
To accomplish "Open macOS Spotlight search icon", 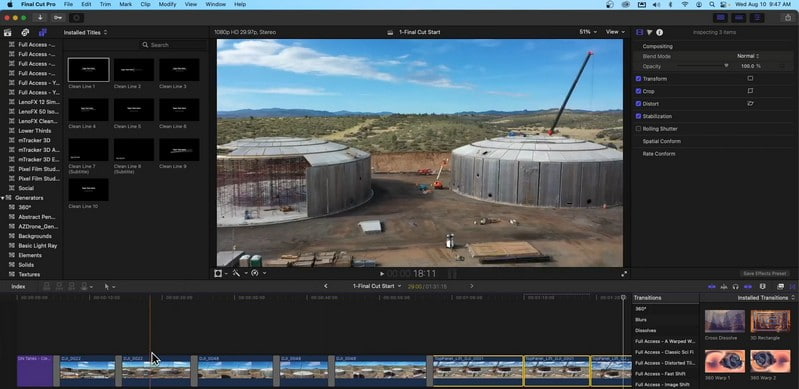I will [711, 4].
